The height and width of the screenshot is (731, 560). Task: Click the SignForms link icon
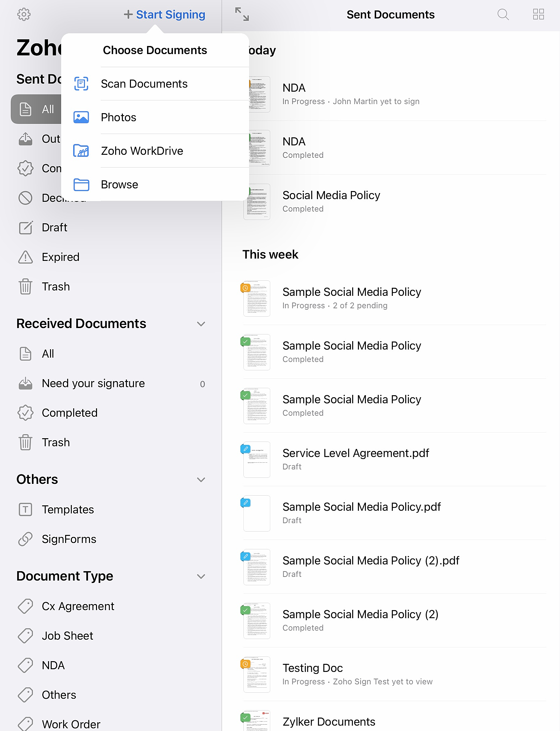click(26, 539)
